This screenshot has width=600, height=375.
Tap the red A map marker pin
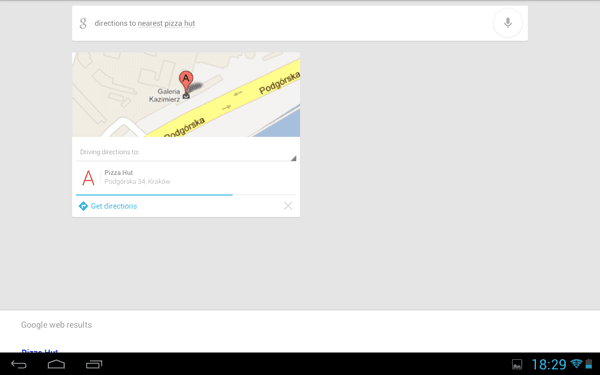[186, 82]
